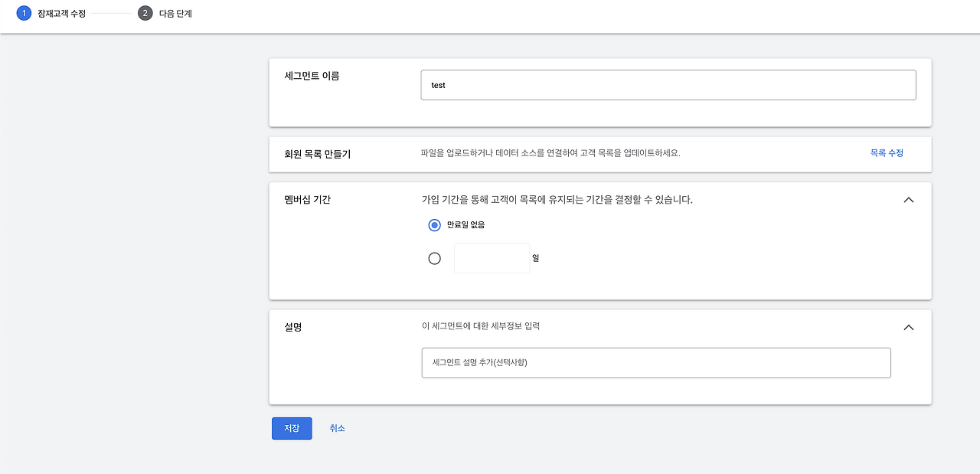Open '목록 수정' to edit the list

pos(886,153)
